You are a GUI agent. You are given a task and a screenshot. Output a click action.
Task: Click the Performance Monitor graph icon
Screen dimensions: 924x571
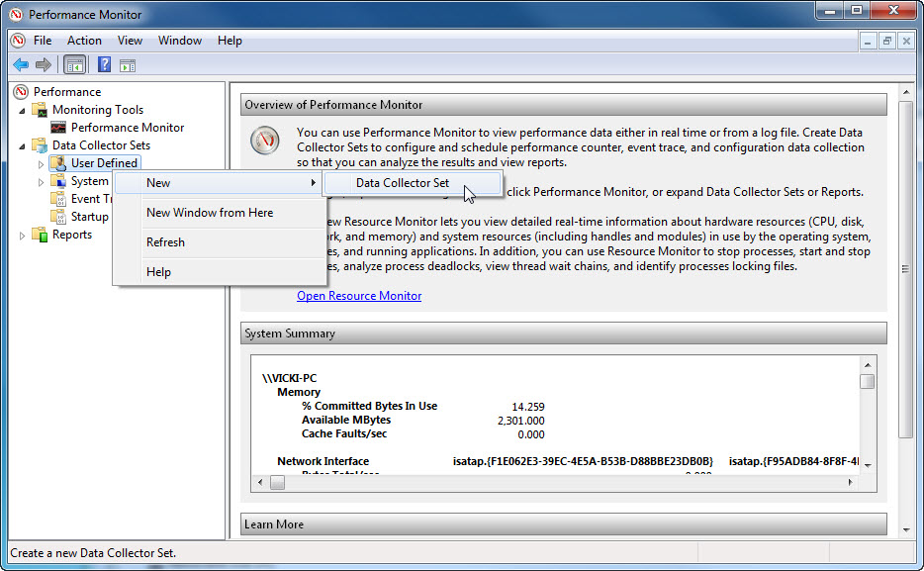(x=58, y=128)
